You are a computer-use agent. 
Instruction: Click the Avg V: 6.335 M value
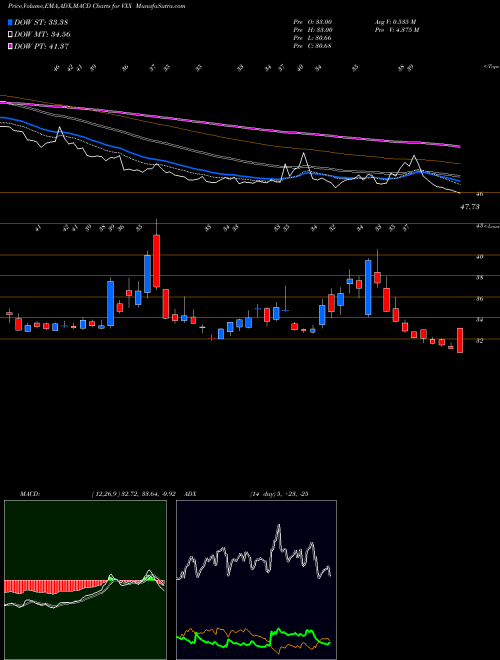point(395,22)
